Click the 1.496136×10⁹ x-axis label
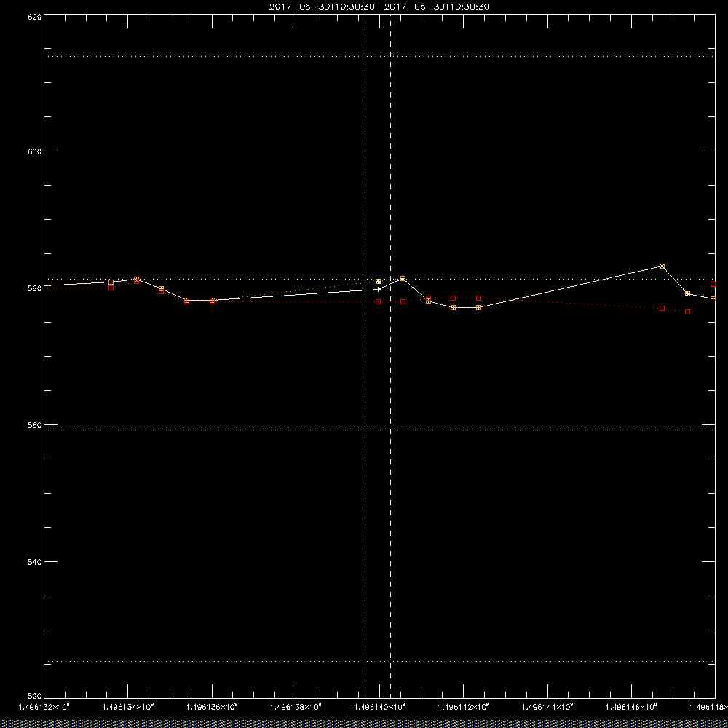Viewport: 728px width, 728px height. [x=212, y=707]
